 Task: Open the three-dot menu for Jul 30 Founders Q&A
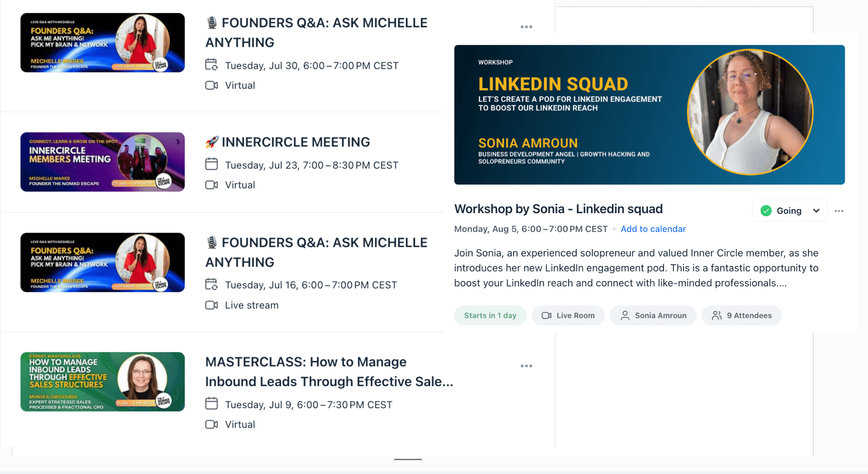click(526, 27)
